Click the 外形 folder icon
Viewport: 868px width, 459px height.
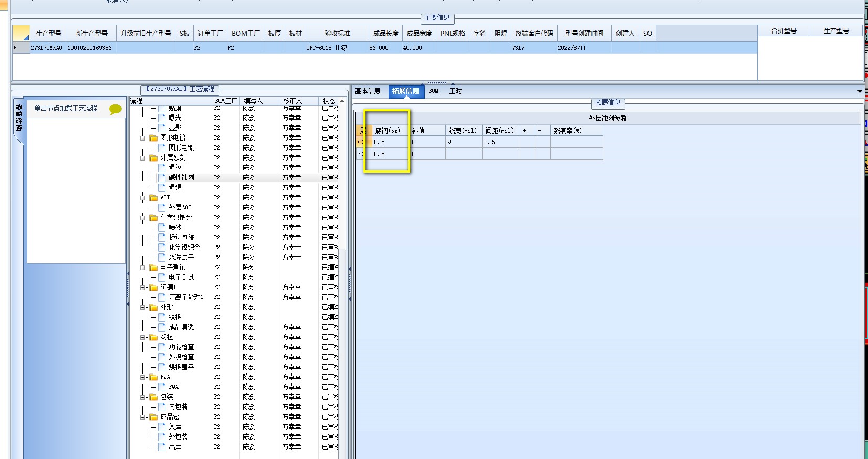(x=153, y=307)
